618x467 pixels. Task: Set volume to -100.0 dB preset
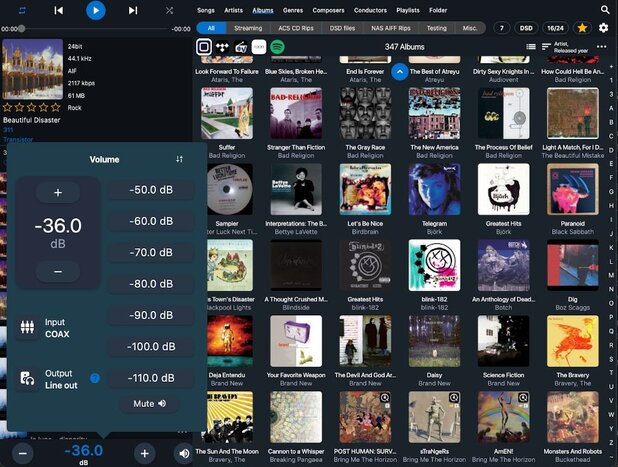pyautogui.click(x=151, y=346)
